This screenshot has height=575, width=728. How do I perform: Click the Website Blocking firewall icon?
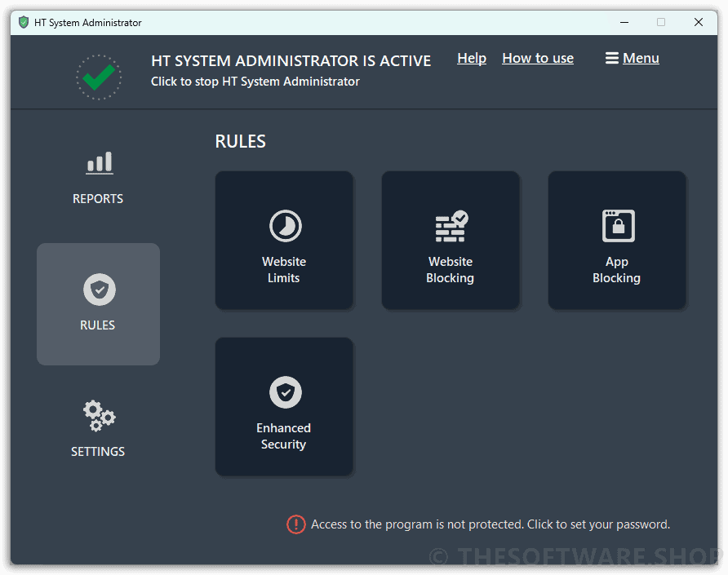click(451, 226)
